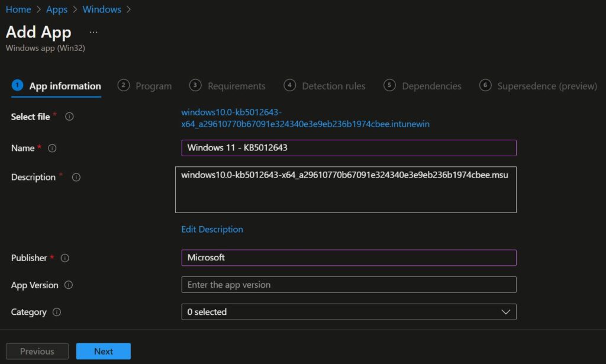606x364 pixels.
Task: Click info icon next to Publisher label
Action: click(65, 257)
